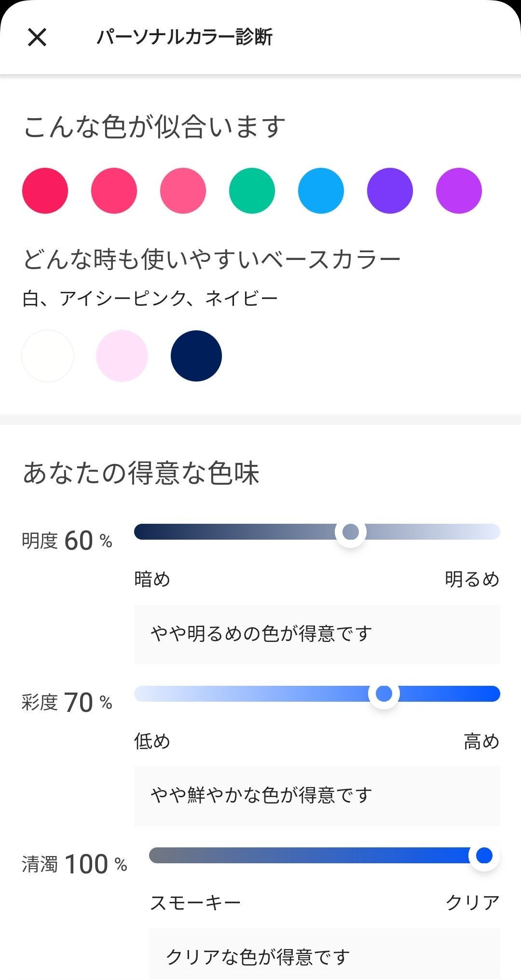Click the brightness slider handle at 60%

(351, 532)
